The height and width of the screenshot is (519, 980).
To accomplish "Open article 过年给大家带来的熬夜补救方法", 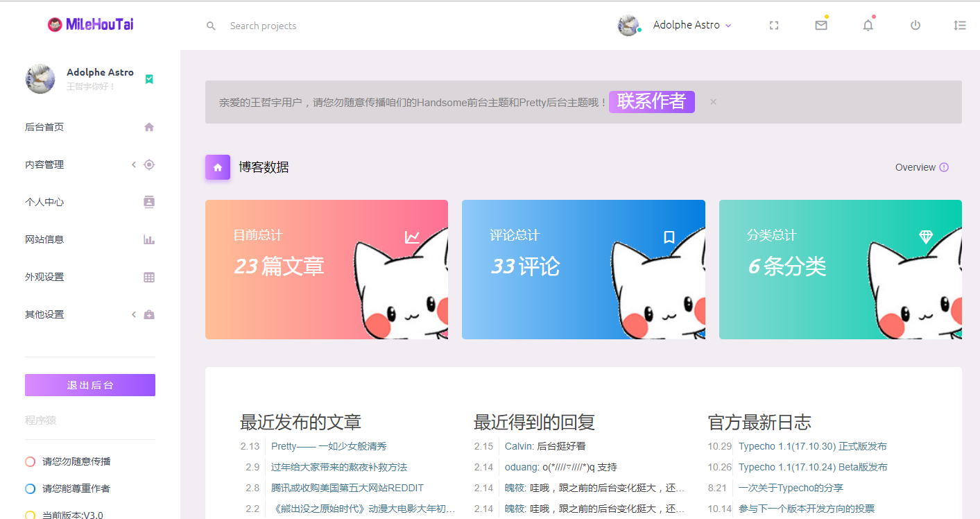I will click(x=339, y=467).
